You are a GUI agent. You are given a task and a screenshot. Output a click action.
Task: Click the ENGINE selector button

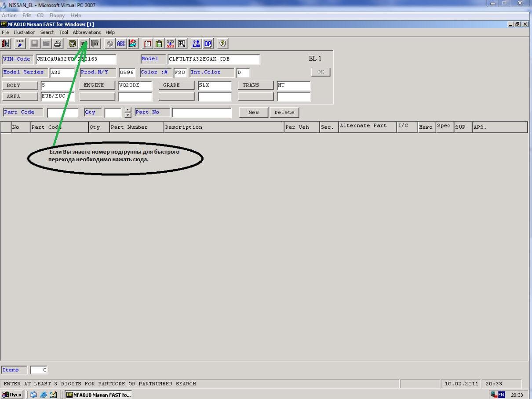(x=98, y=85)
